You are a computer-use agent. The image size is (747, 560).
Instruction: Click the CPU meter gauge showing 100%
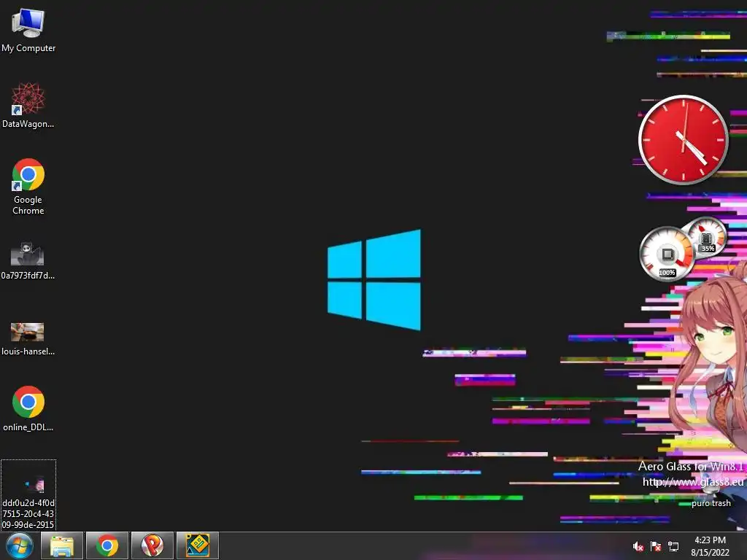pyautogui.click(x=667, y=254)
